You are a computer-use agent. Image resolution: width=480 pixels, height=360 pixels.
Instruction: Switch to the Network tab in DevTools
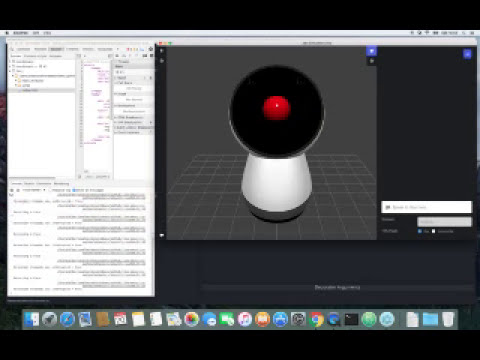pos(40,49)
